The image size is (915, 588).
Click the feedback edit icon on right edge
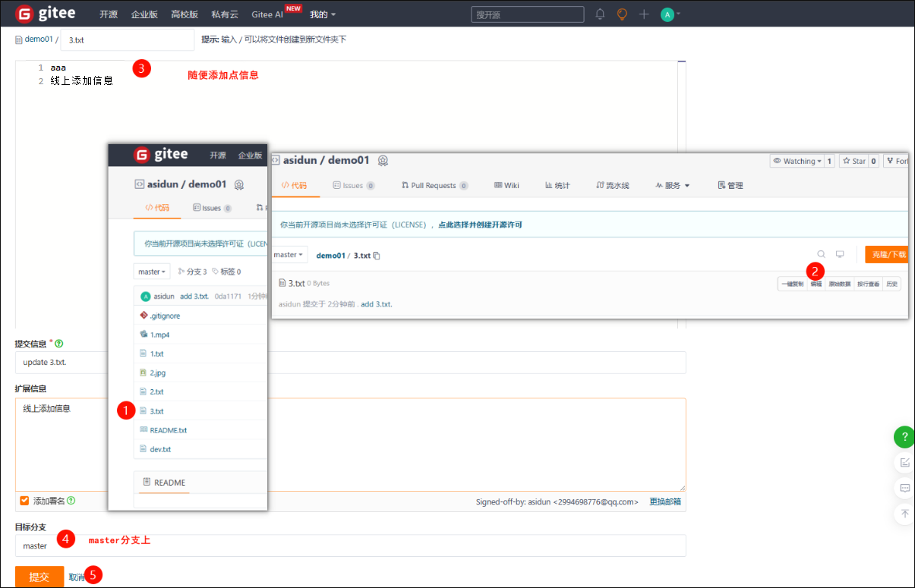pyautogui.click(x=904, y=462)
